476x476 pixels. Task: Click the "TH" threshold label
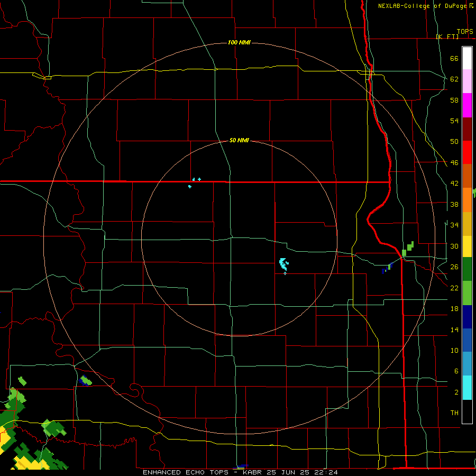tap(454, 413)
